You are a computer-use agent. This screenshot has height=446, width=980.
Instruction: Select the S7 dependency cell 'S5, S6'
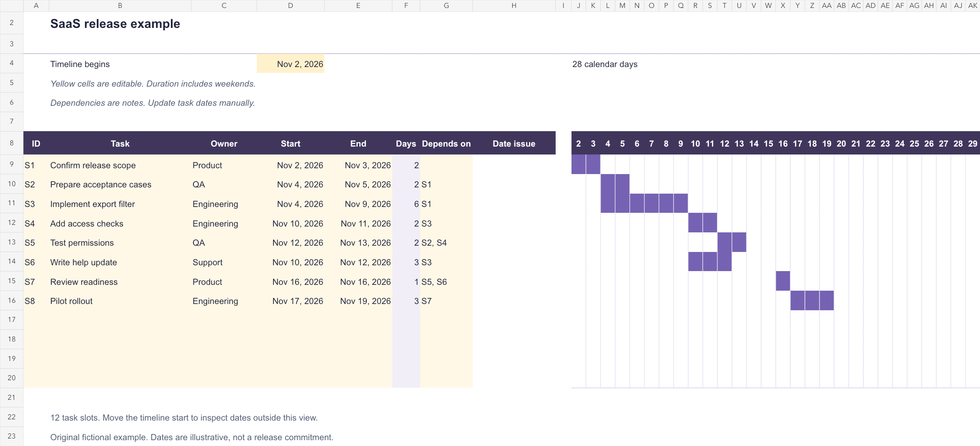coord(446,282)
